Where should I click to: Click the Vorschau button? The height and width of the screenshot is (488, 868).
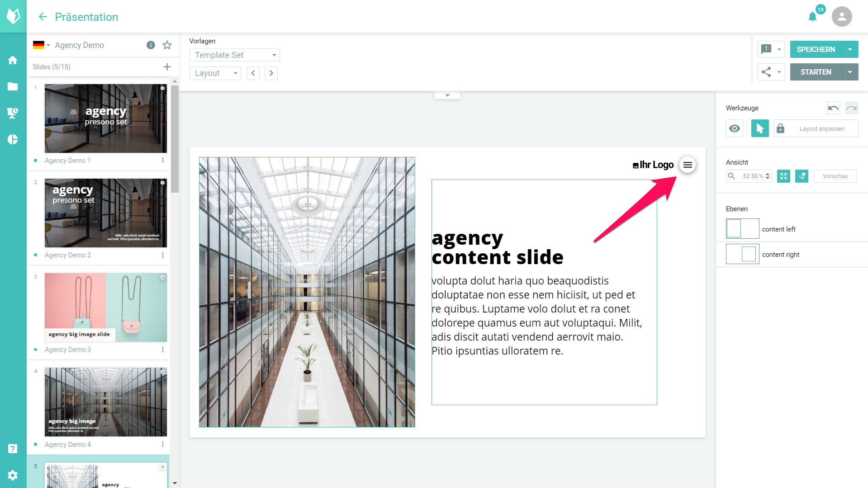click(x=835, y=176)
